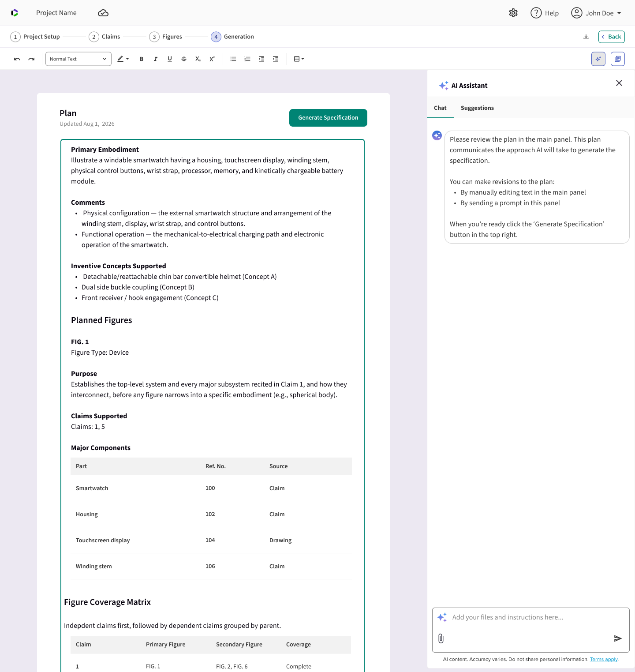Focus the AI instructions input field
The width and height of the screenshot is (635, 672).
point(531,630)
